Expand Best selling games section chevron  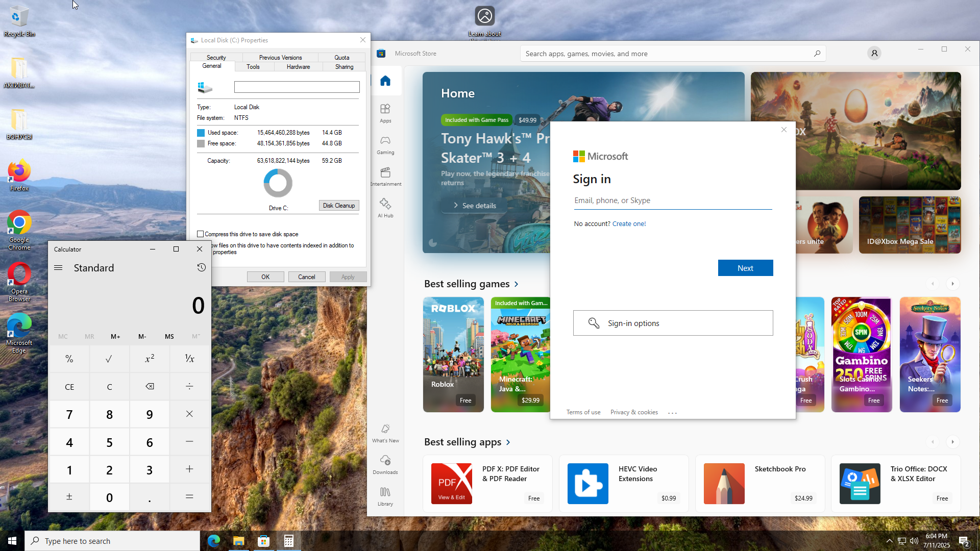click(517, 284)
